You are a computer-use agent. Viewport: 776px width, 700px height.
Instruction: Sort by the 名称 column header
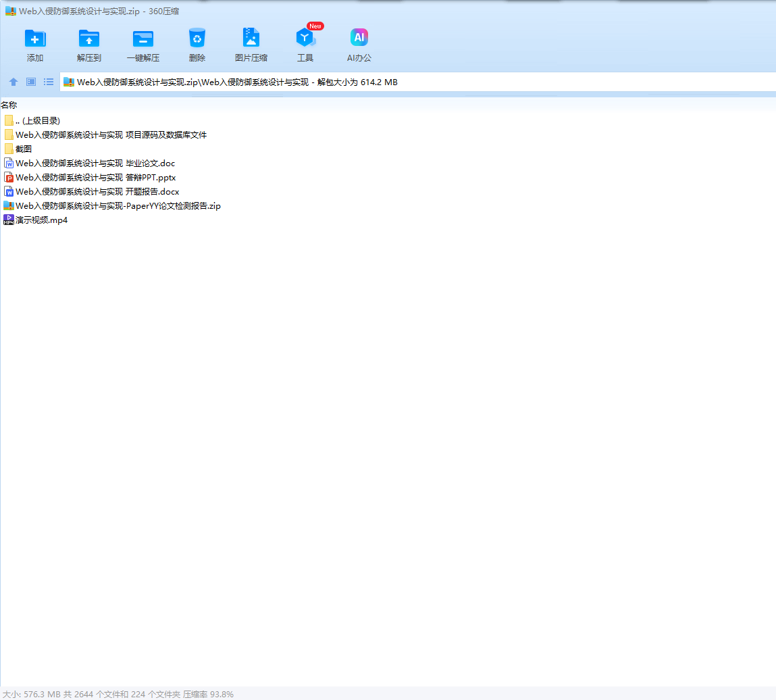pos(9,105)
